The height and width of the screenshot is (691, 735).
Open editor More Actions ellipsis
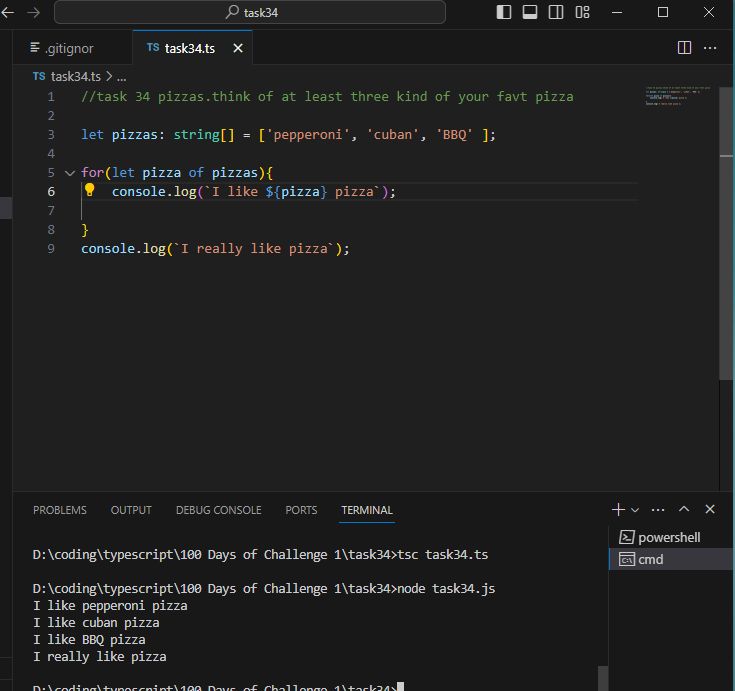click(710, 48)
